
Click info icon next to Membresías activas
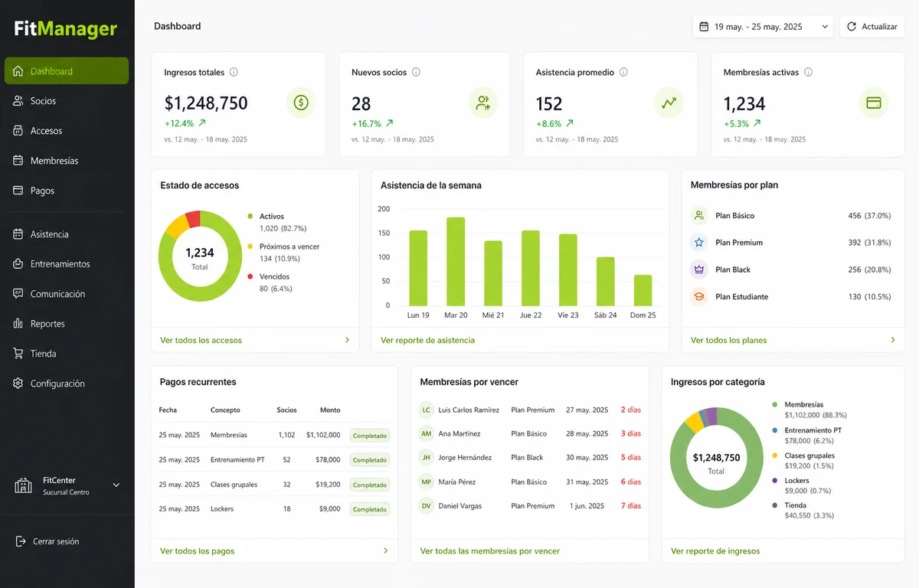(808, 72)
